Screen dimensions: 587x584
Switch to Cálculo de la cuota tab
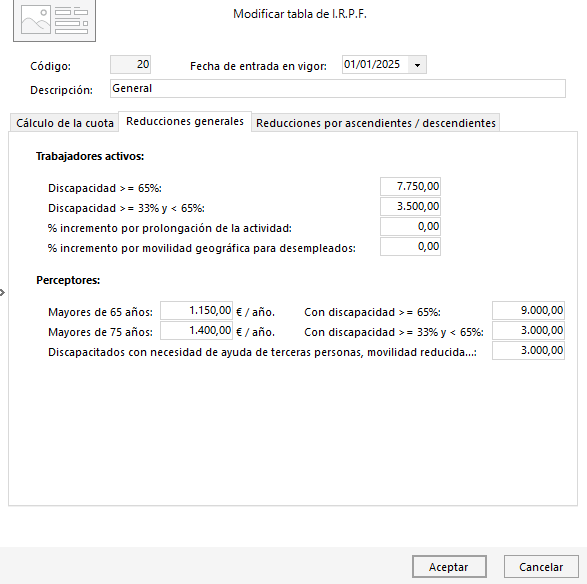pyautogui.click(x=64, y=123)
